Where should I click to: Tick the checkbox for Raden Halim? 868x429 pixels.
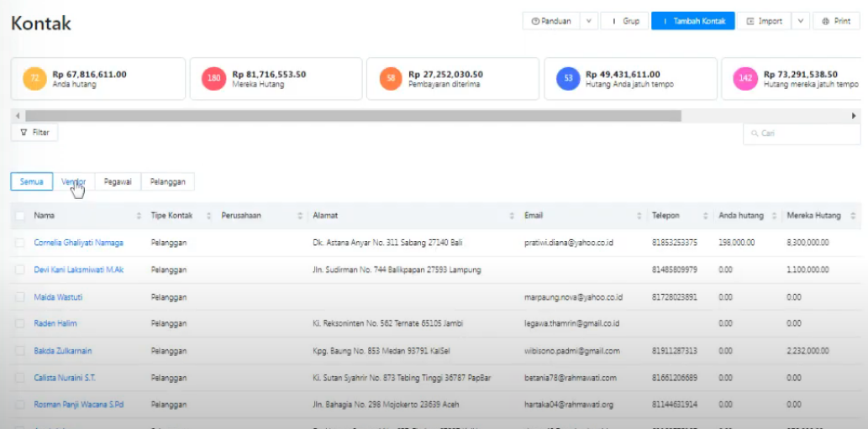click(20, 323)
